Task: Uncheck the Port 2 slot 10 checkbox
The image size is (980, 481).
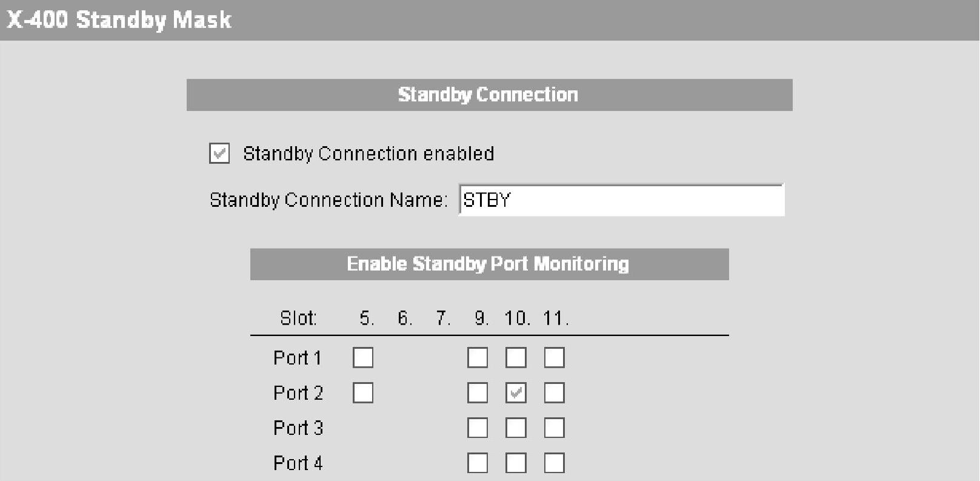Action: click(x=516, y=393)
